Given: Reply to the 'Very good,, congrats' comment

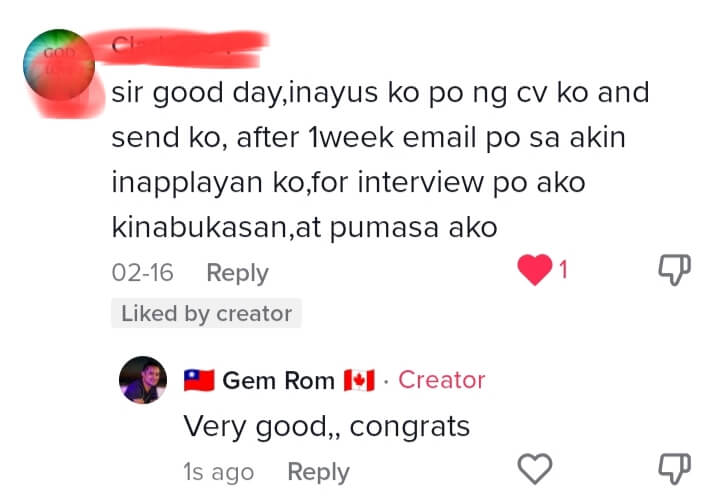Looking at the screenshot, I should click(318, 472).
